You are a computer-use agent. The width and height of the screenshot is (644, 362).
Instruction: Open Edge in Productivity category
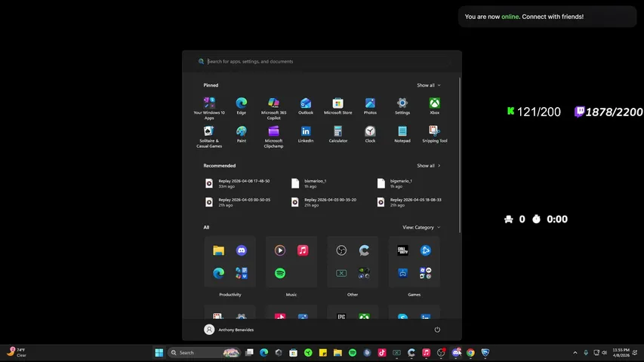(218, 273)
